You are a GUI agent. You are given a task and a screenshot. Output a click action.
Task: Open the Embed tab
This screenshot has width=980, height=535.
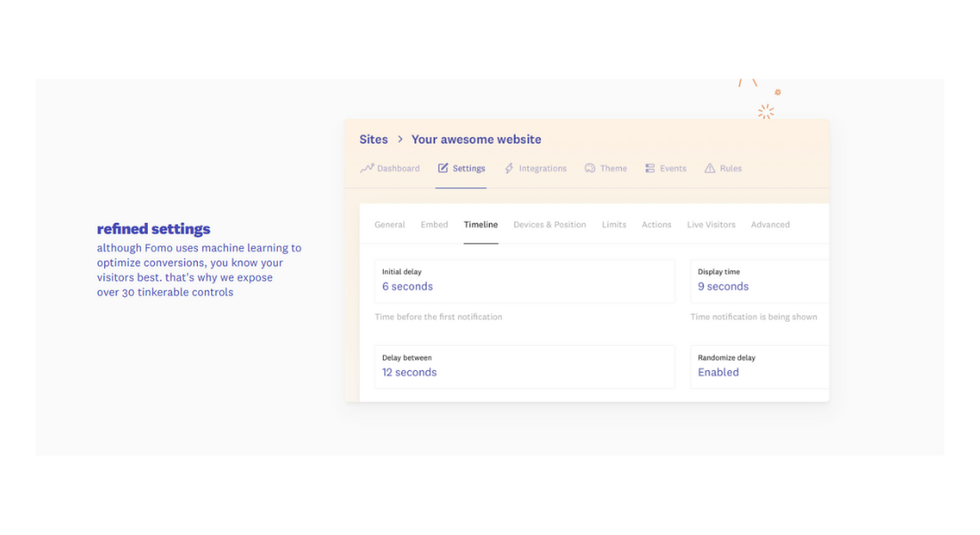(434, 225)
